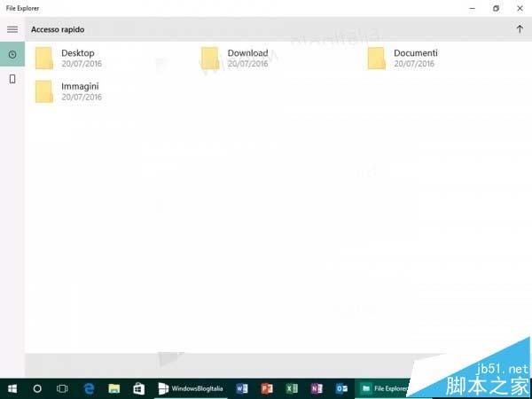This screenshot has height=399, width=532.
Task: Minimize the File Explorer window
Action: coord(472,8)
